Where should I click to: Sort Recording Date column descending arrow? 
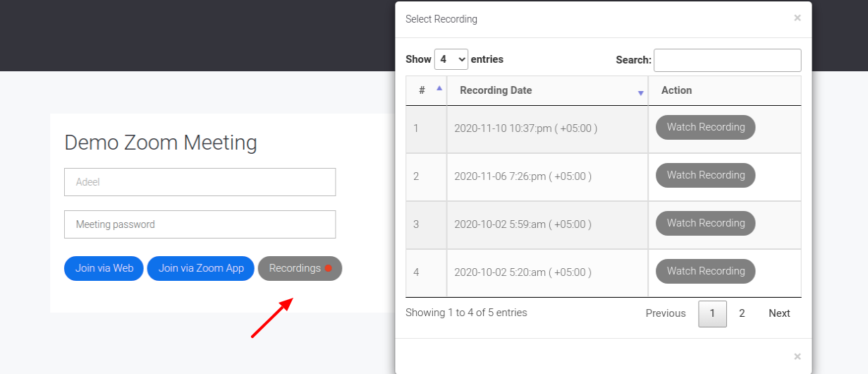(x=641, y=93)
